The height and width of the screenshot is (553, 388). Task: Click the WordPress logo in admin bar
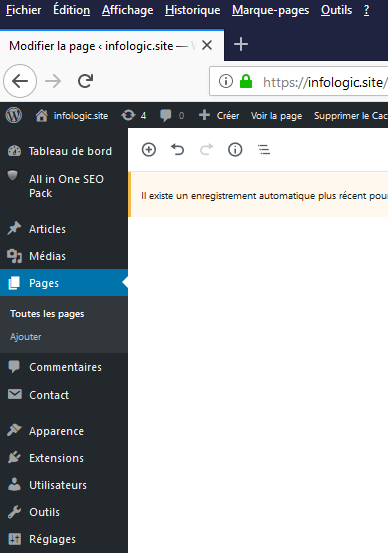coord(14,115)
